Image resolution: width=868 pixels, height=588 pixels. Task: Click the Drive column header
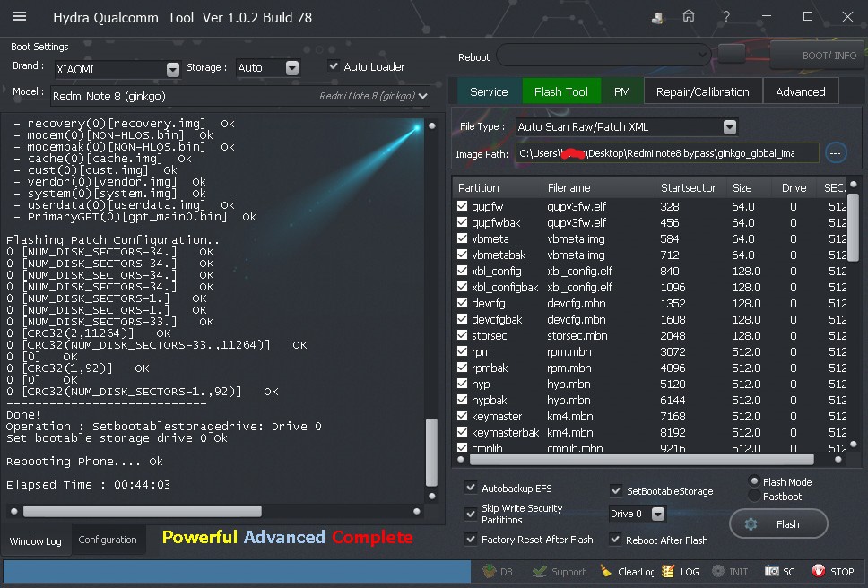coord(794,187)
